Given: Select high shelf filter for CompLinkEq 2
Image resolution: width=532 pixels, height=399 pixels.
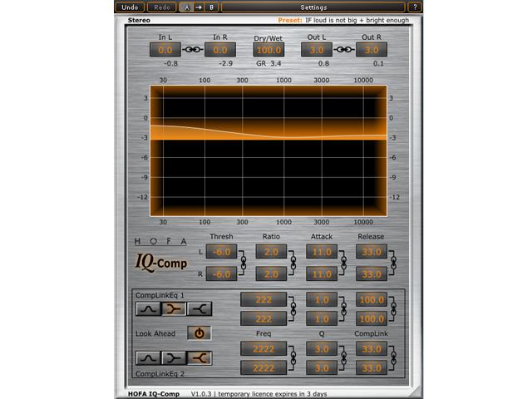Looking at the screenshot, I should pos(199,358).
